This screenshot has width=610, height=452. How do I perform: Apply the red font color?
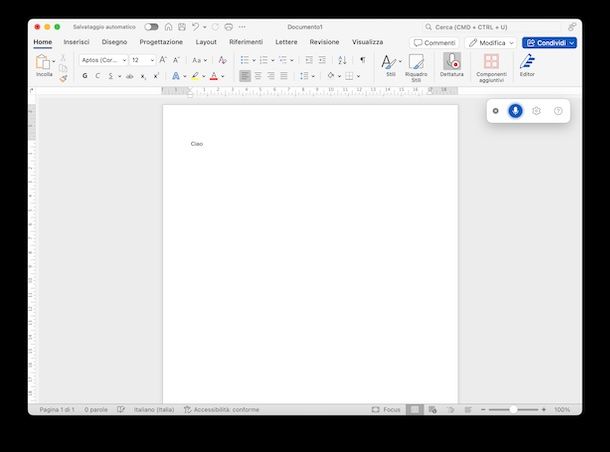click(x=214, y=76)
